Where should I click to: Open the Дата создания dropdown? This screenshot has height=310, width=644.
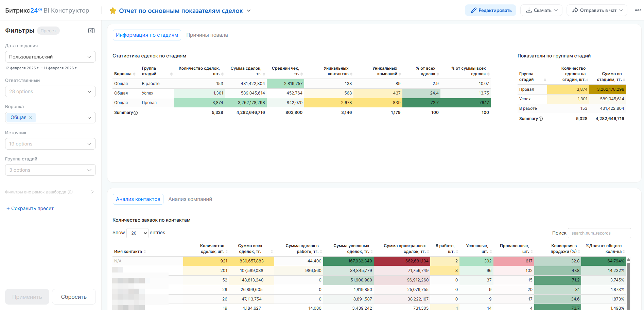click(x=50, y=57)
